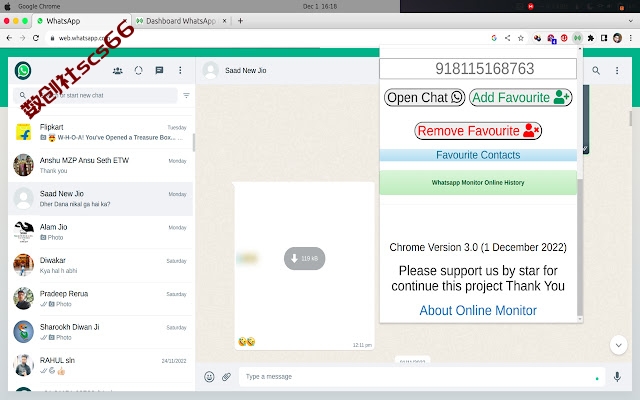This screenshot has height=400, width=640.
Task: Click the Google icon in address bar
Action: pos(494,38)
